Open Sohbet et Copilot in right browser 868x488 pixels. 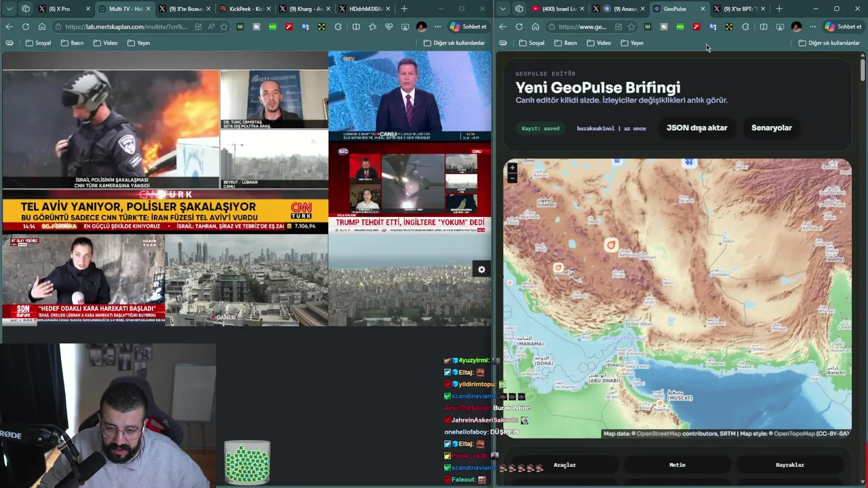pos(843,26)
